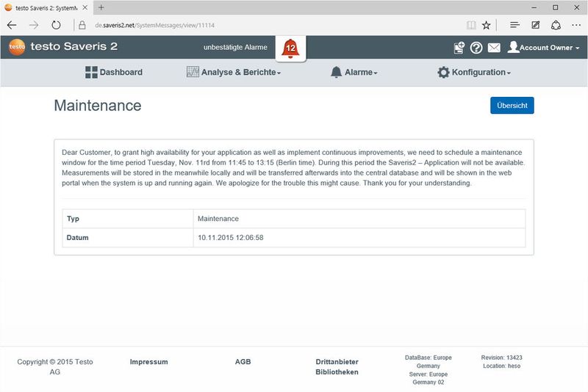Click the Maintenance value in the Typ row
The image size is (588, 392).
218,219
